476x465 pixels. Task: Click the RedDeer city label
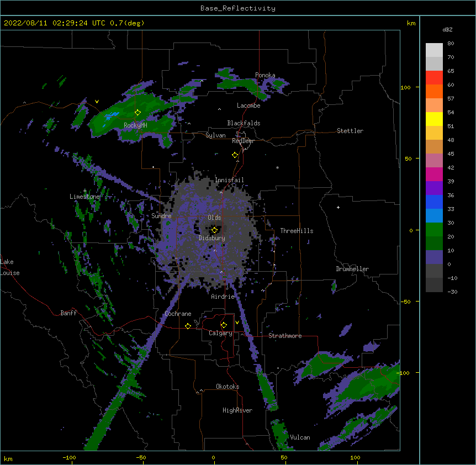(243, 141)
